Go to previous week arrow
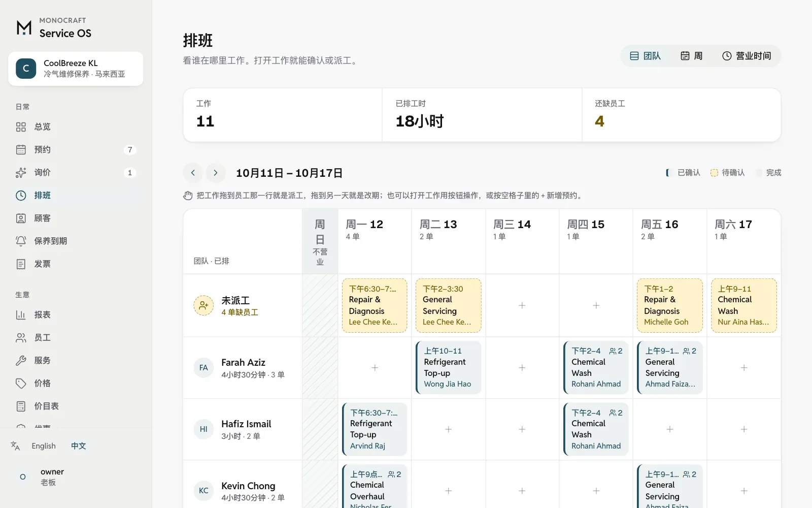 point(193,173)
